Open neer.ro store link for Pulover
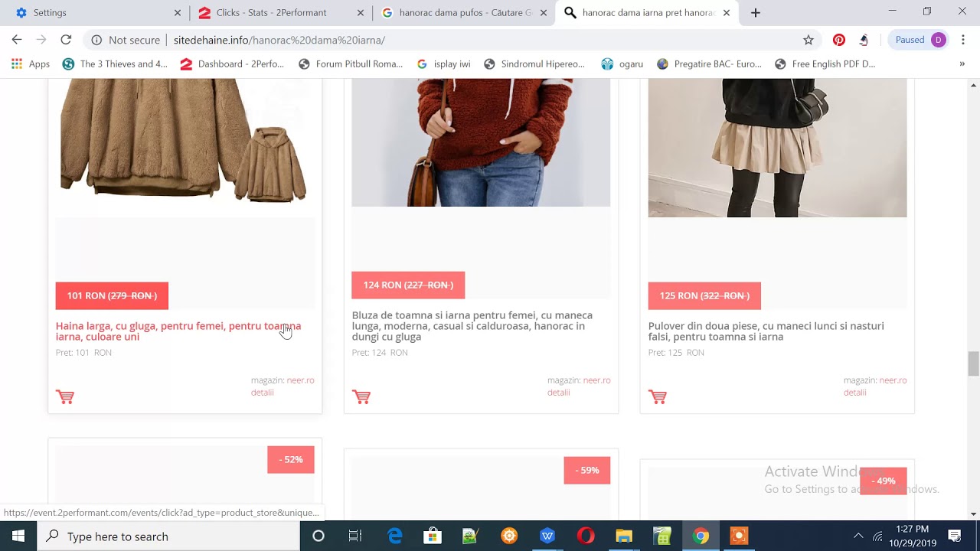980x551 pixels. tap(893, 380)
